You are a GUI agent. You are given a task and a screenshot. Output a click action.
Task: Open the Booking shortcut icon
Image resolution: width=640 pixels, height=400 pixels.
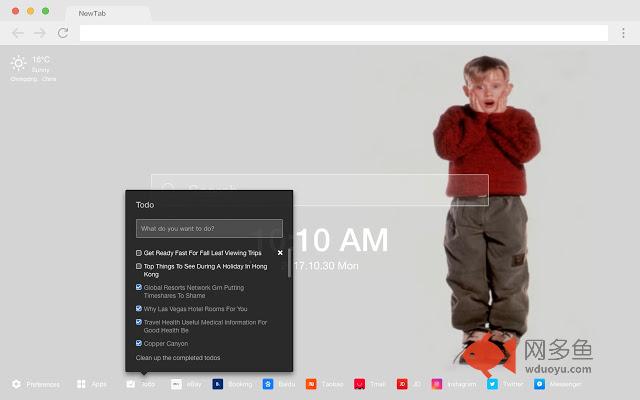pos(217,384)
